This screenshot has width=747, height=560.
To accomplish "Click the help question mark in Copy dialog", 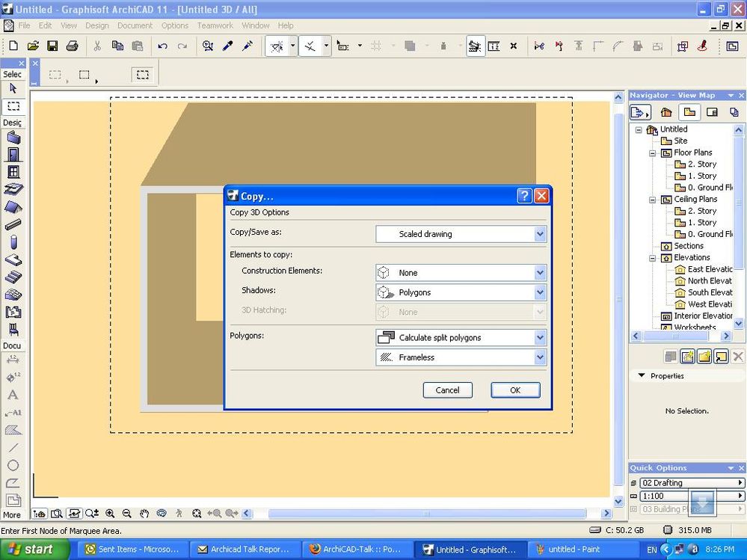I will (x=524, y=196).
